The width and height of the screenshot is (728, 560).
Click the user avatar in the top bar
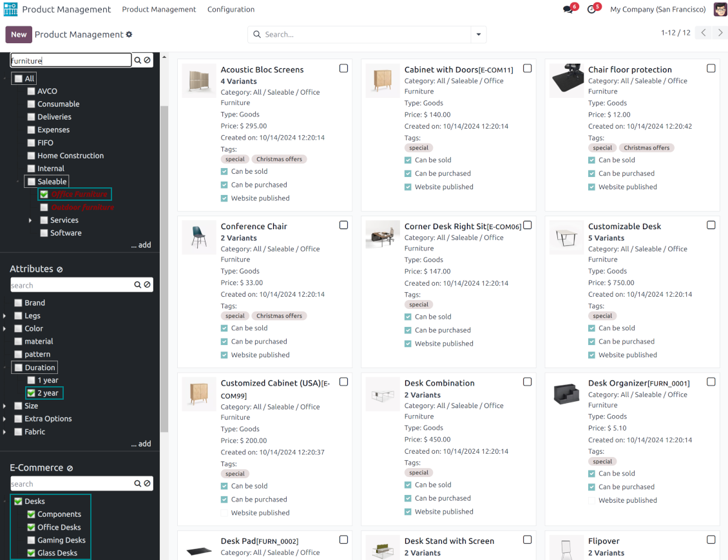click(x=720, y=10)
